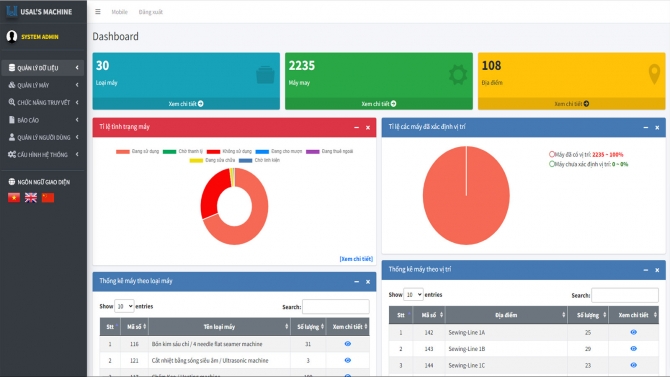Close Thống kê máy theo loại máy panel

pos(368,282)
